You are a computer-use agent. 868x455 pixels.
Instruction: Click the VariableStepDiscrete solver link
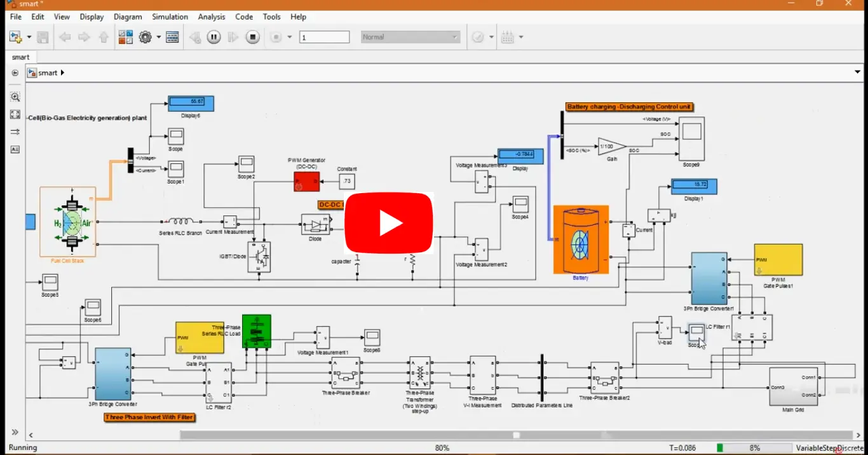pyautogui.click(x=829, y=448)
